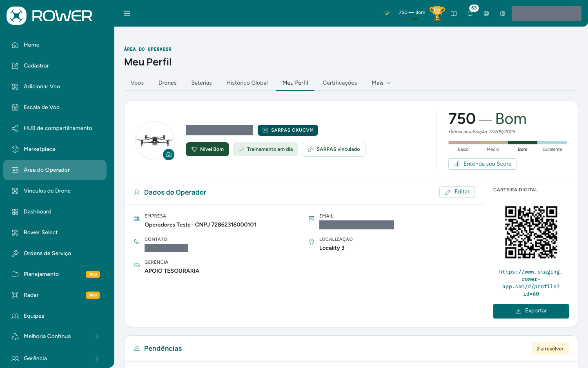Click the user account area in header

coord(546,13)
